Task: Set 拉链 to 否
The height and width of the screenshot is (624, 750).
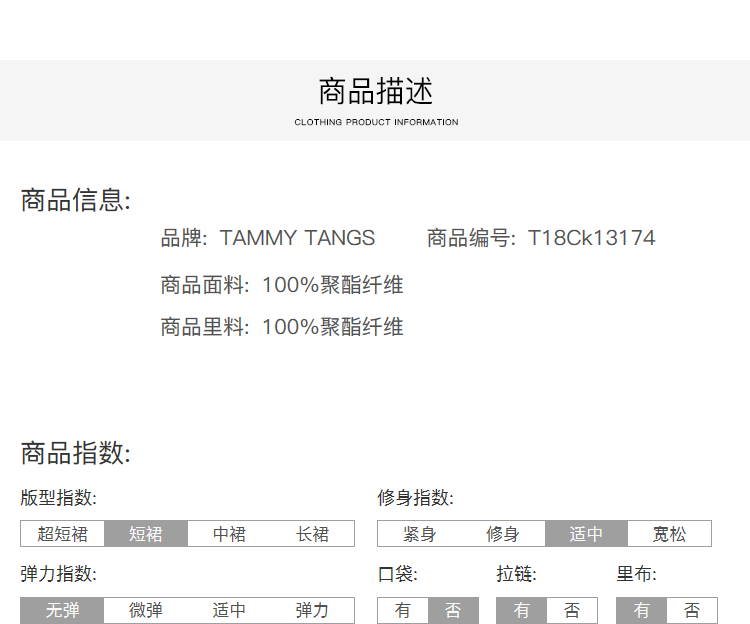Action: click(x=572, y=610)
